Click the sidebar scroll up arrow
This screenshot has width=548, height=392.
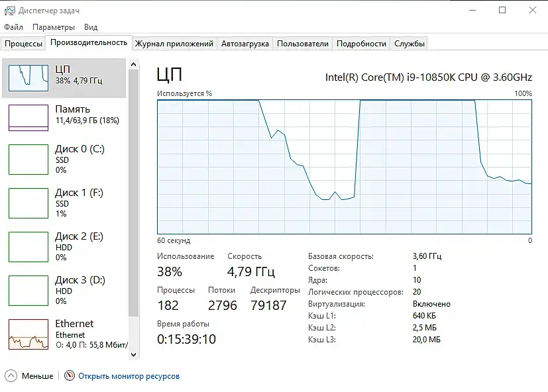point(133,64)
